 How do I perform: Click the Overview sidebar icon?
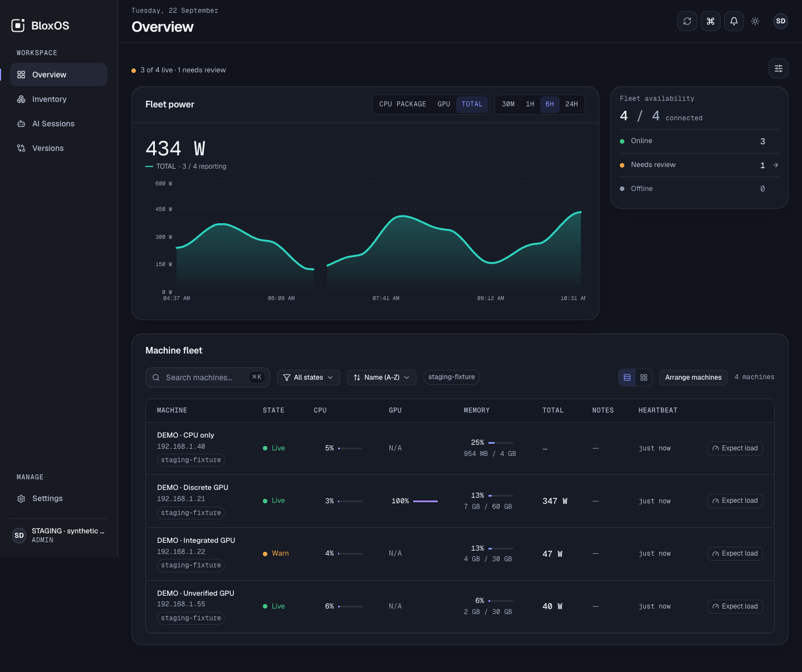click(21, 75)
